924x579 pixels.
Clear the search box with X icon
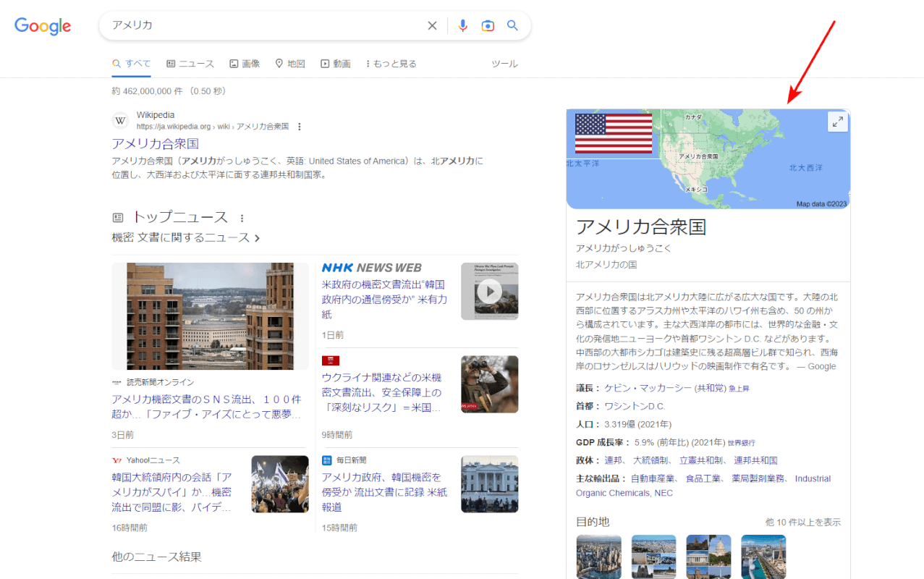(x=432, y=25)
